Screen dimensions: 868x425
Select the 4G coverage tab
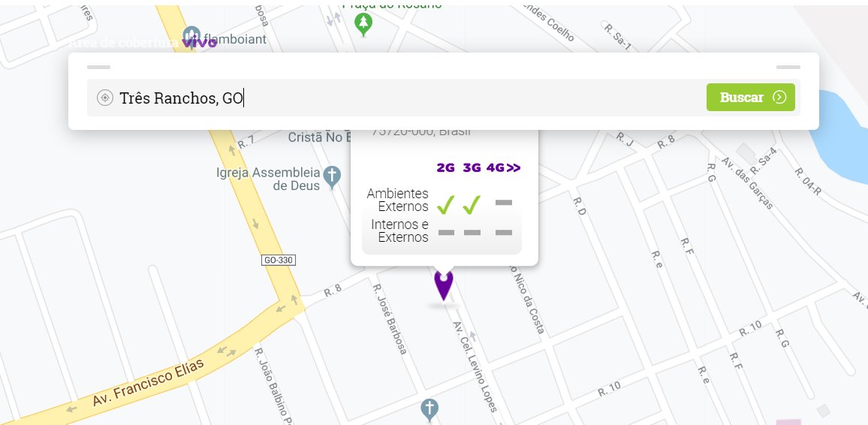pos(495,167)
